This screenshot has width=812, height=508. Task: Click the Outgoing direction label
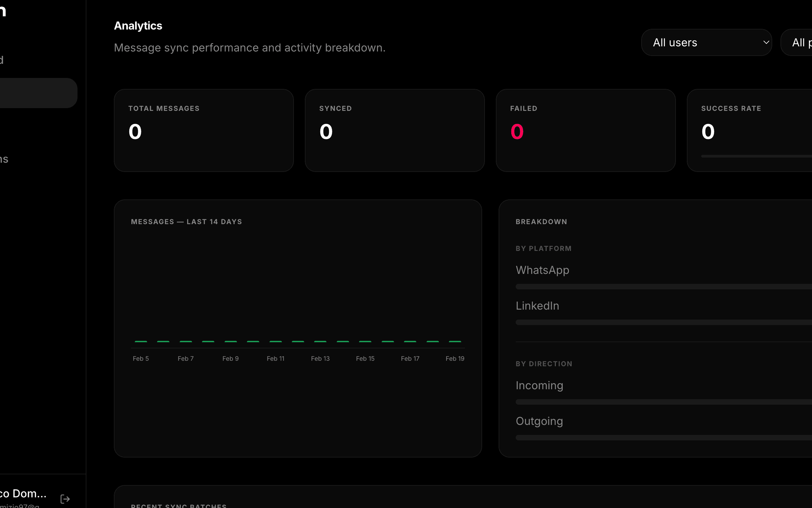(x=539, y=421)
